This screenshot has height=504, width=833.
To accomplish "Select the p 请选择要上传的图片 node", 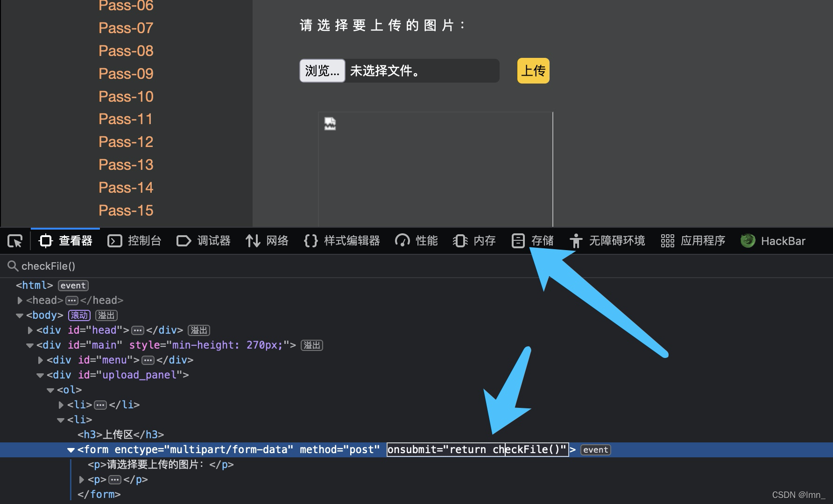I will [161, 465].
